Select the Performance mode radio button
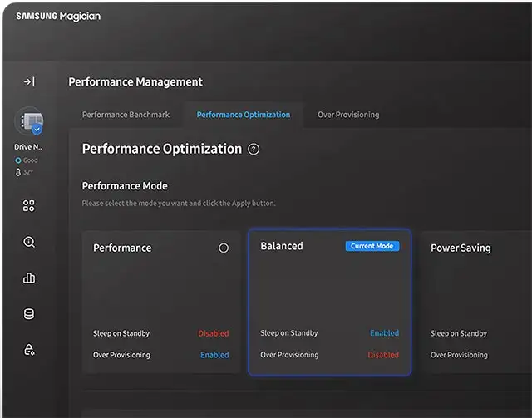The width and height of the screenshot is (532, 418). pyautogui.click(x=224, y=248)
